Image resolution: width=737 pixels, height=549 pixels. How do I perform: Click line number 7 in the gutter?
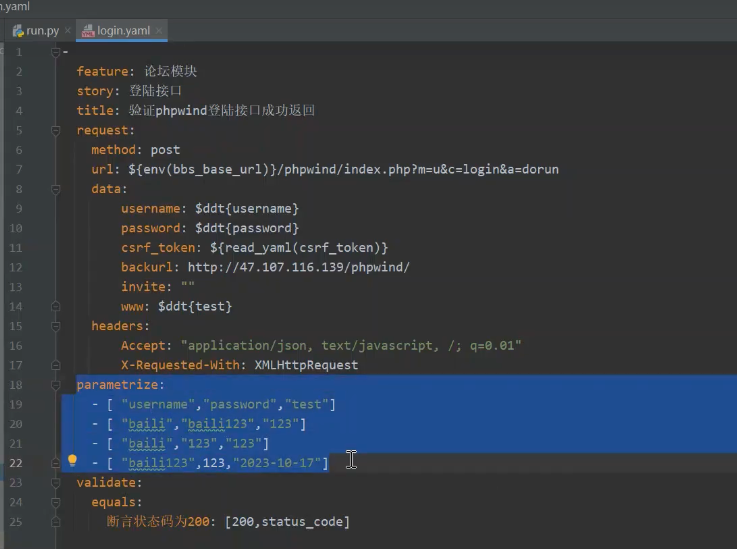19,169
